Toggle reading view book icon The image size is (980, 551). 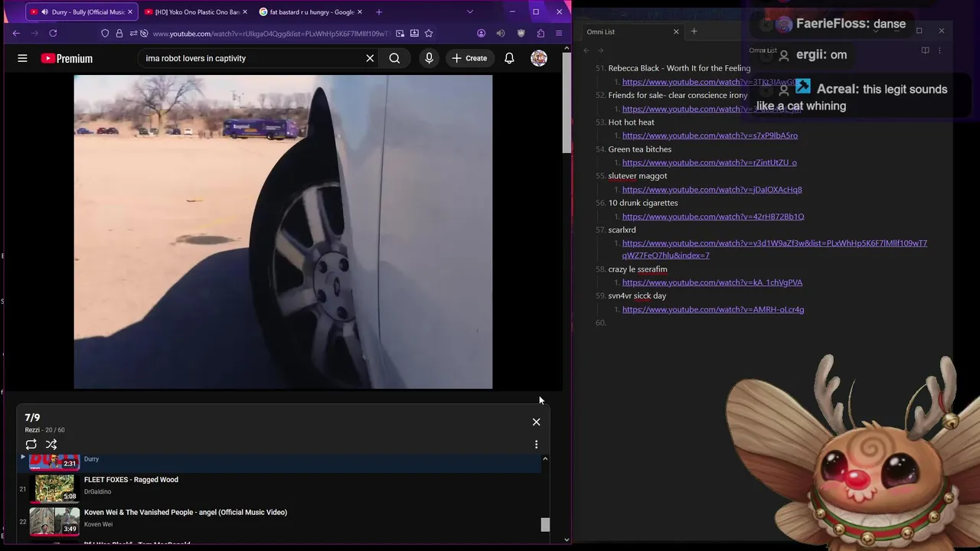(x=925, y=51)
